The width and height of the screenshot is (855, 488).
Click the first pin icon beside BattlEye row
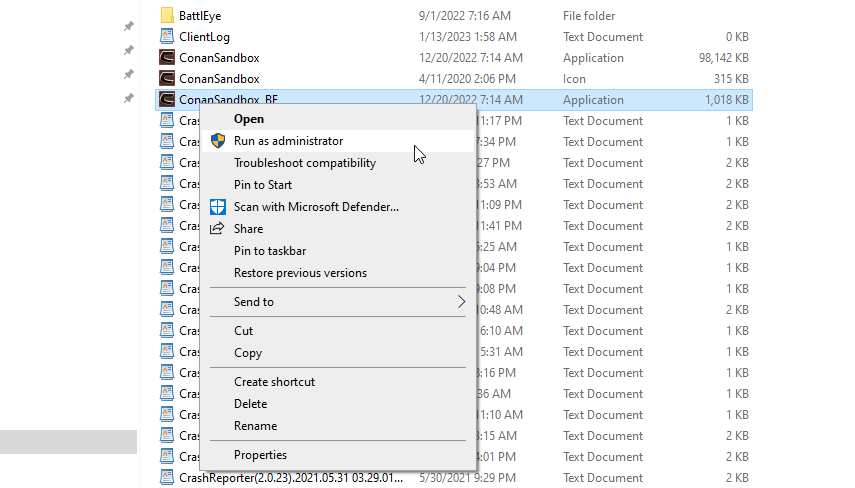(129, 26)
